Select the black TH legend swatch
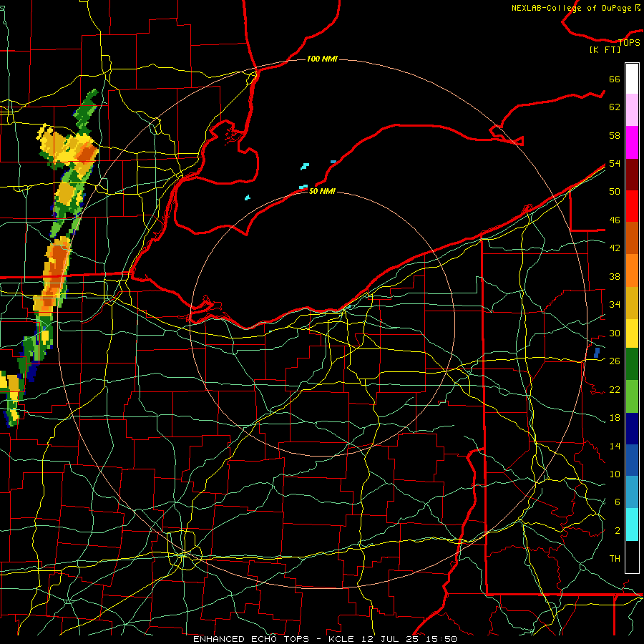Viewport: 644px width, 644px height. point(632,557)
